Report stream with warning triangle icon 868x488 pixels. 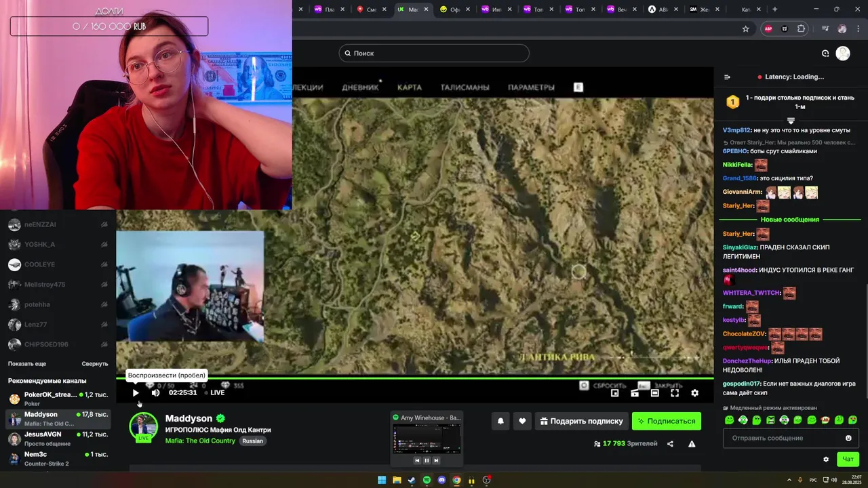(692, 444)
